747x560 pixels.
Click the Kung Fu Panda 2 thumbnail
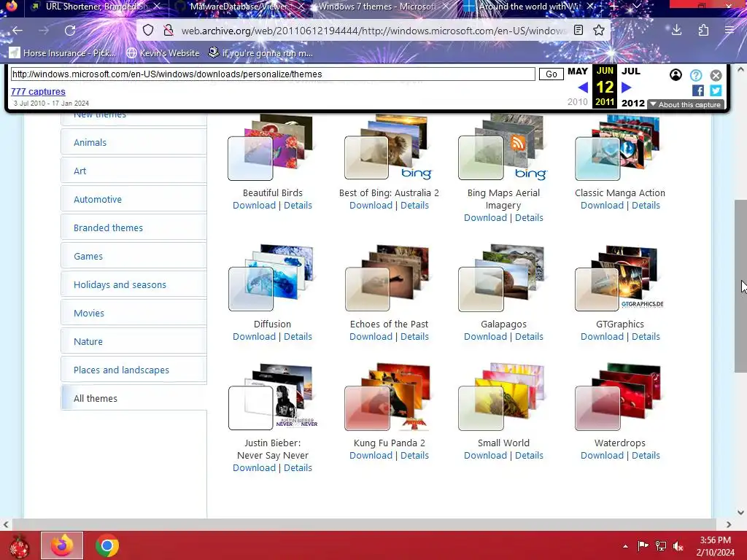click(387, 397)
